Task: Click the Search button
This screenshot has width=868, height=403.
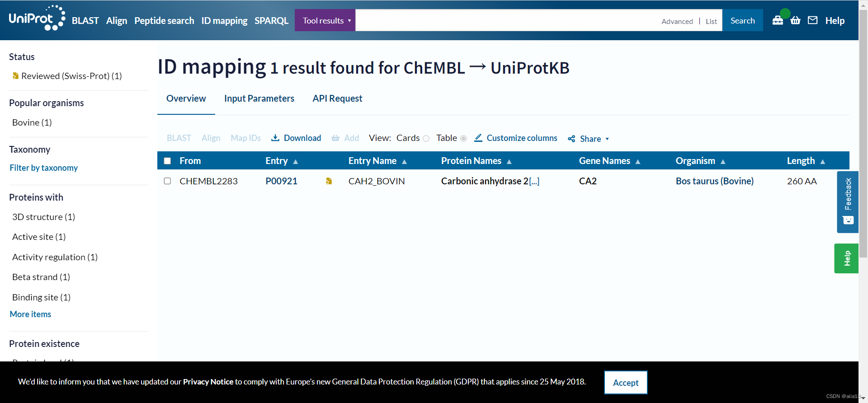Action: (x=742, y=20)
